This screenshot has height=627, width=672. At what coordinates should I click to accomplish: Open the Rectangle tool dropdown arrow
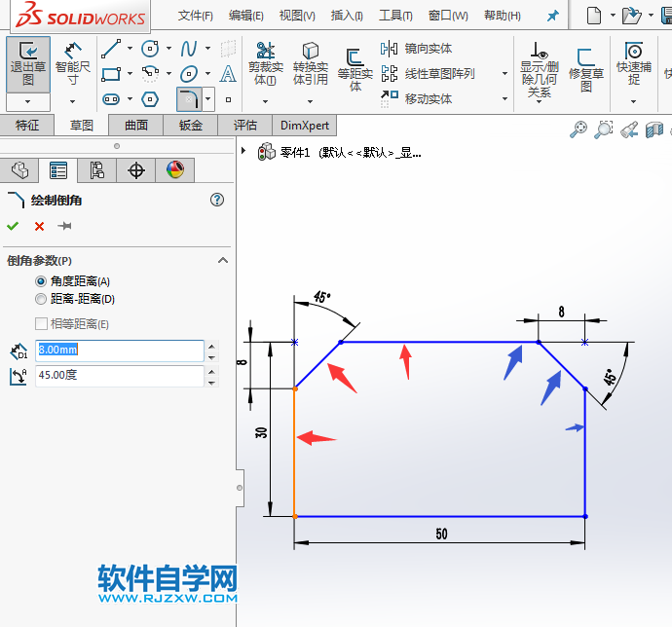coord(130,74)
